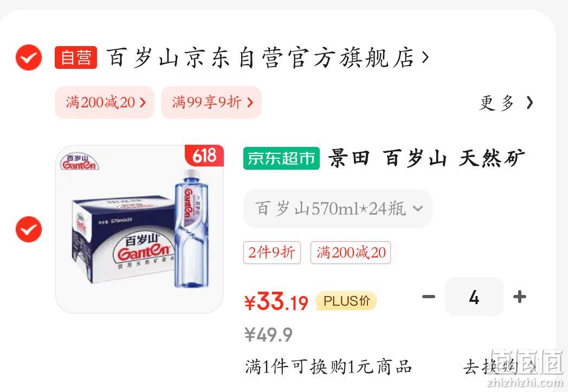Click the dropdown arrow in spec selector
This screenshot has width=568, height=392.
(x=418, y=209)
